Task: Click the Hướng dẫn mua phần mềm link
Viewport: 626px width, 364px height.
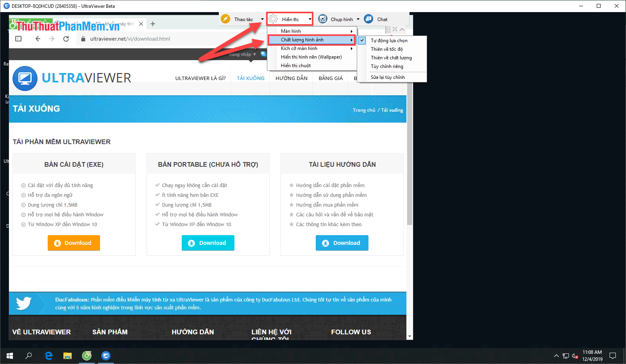Action: pyautogui.click(x=327, y=205)
